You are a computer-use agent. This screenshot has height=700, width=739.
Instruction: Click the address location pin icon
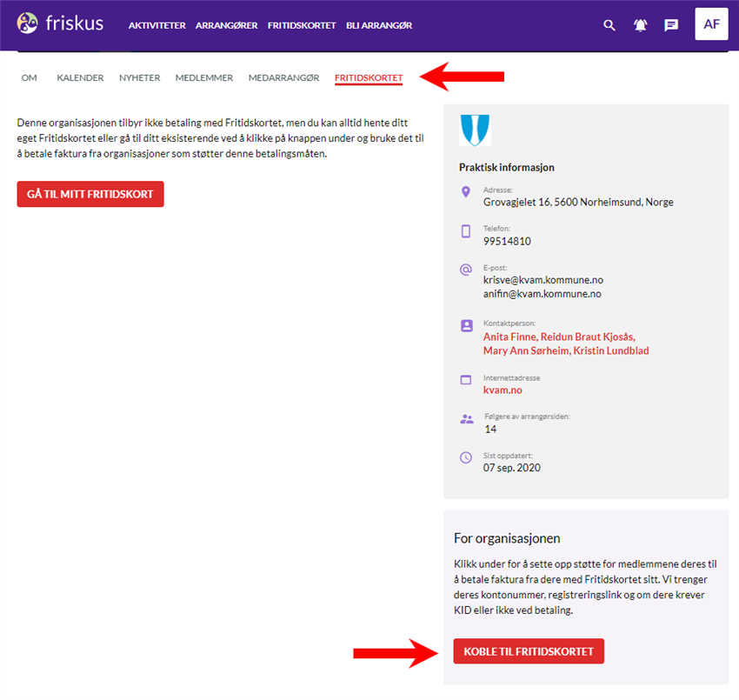pos(466,191)
